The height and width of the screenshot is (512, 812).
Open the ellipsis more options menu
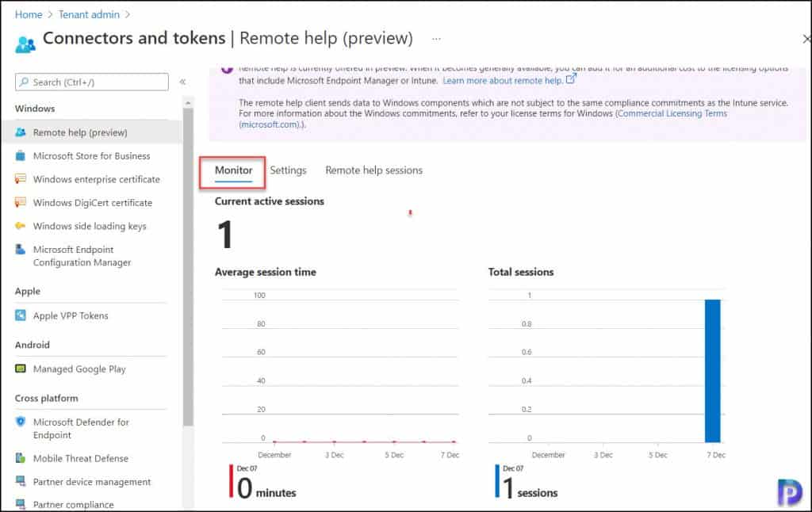(437, 39)
